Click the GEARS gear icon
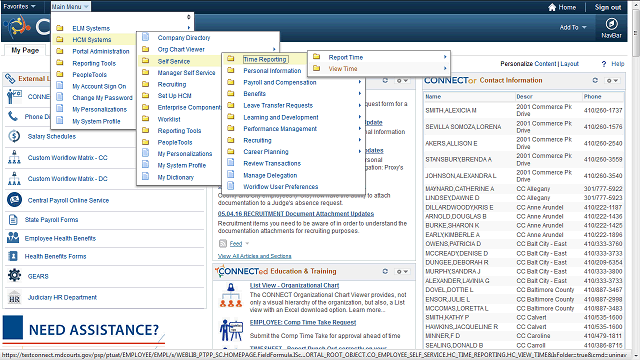Image resolution: width=640 pixels, height=360 pixels. pyautogui.click(x=14, y=276)
